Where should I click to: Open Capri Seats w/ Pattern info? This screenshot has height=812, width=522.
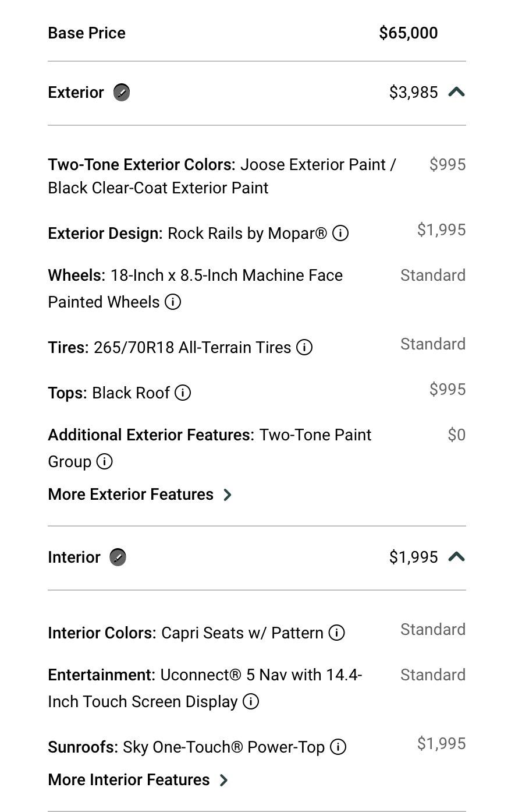coord(336,633)
